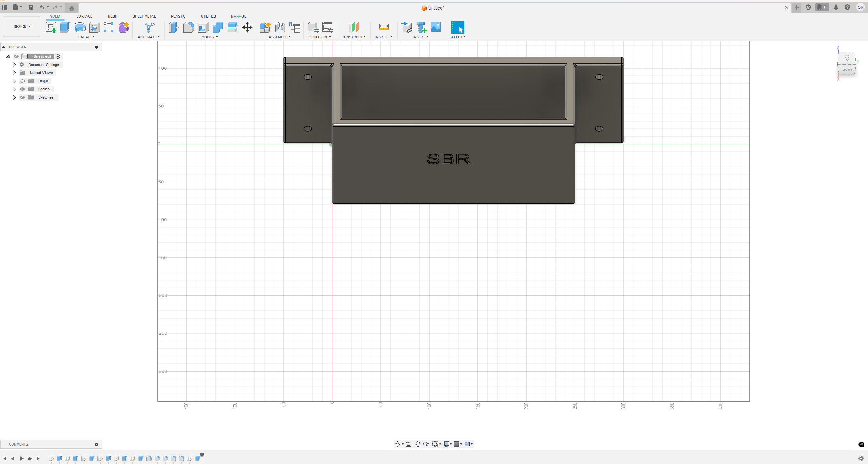Image resolution: width=868 pixels, height=464 pixels.
Task: Activate the Select tool icon
Action: (x=457, y=27)
